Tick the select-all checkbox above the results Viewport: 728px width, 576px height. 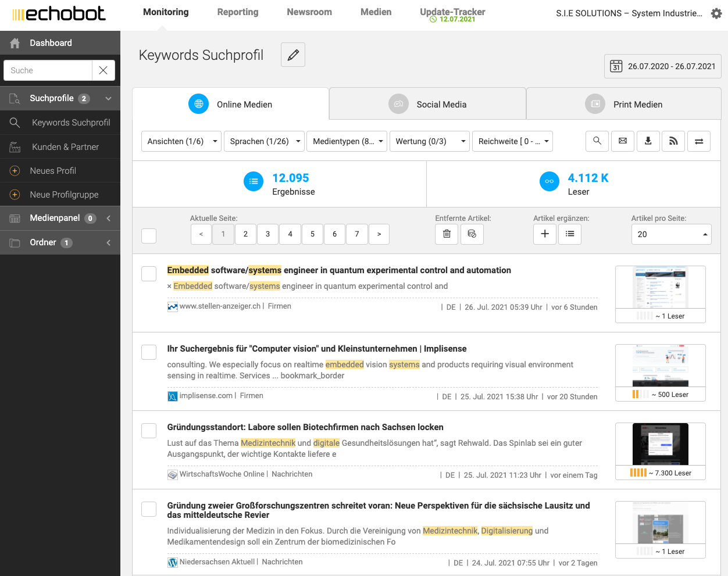pyautogui.click(x=149, y=235)
